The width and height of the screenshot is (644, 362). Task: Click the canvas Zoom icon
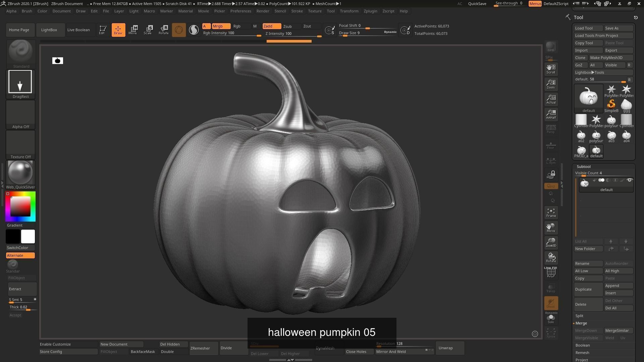pos(551,84)
